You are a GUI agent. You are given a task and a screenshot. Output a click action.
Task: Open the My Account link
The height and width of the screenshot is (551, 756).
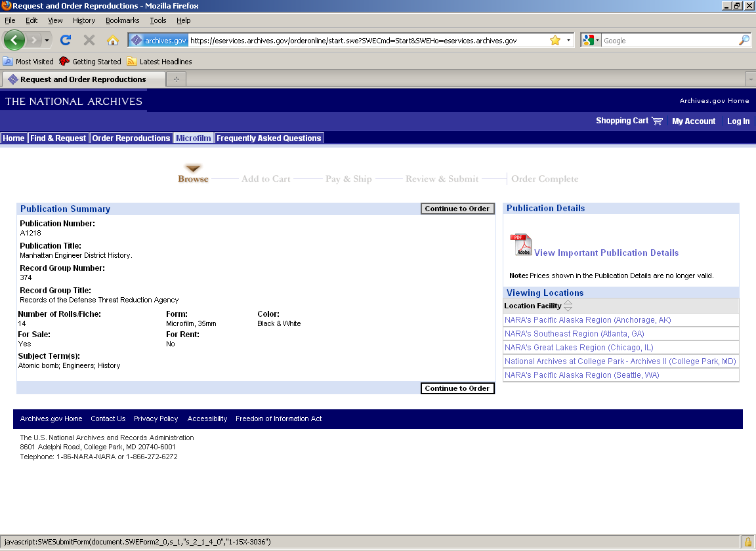click(x=694, y=121)
